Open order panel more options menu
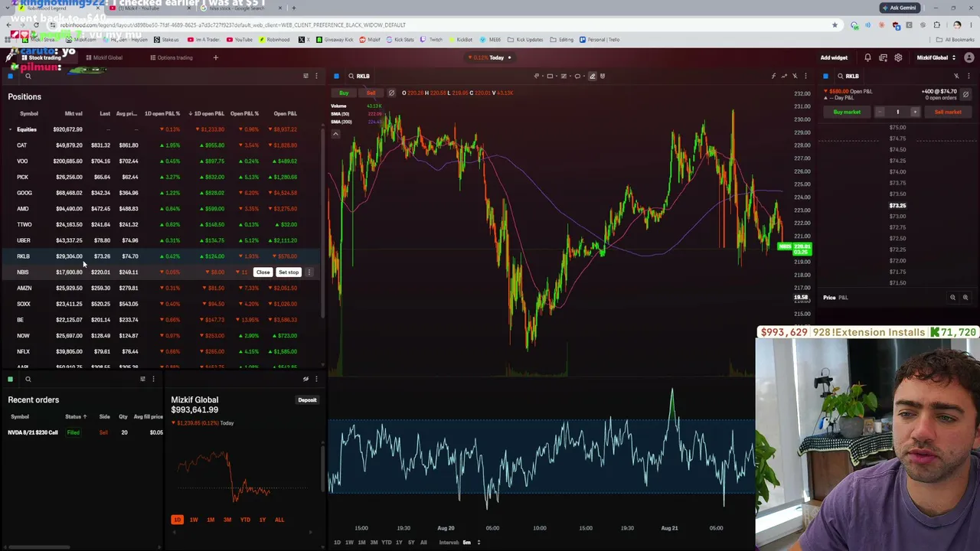Image resolution: width=980 pixels, height=551 pixels. (968, 76)
